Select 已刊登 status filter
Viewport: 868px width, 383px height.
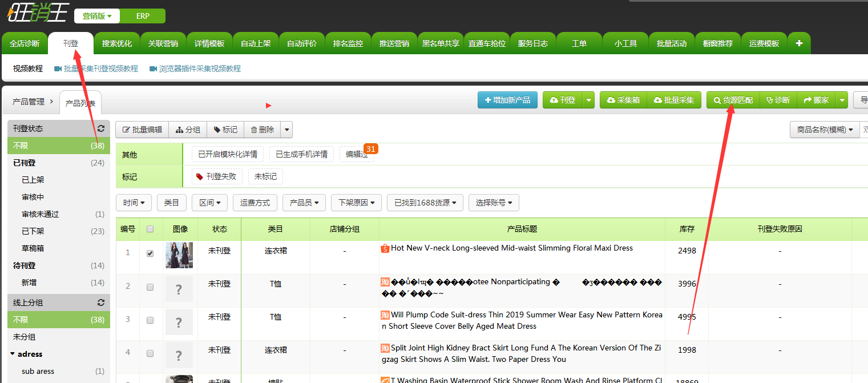pyautogui.click(x=59, y=163)
